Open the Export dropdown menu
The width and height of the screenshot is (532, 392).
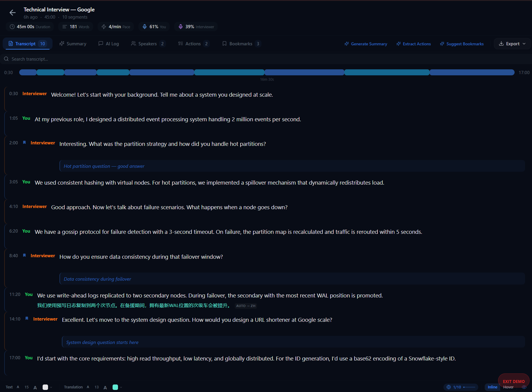(x=512, y=44)
